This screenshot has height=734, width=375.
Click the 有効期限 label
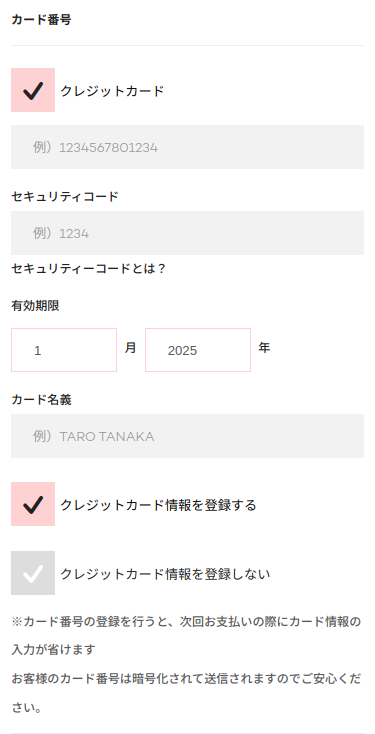[35, 306]
